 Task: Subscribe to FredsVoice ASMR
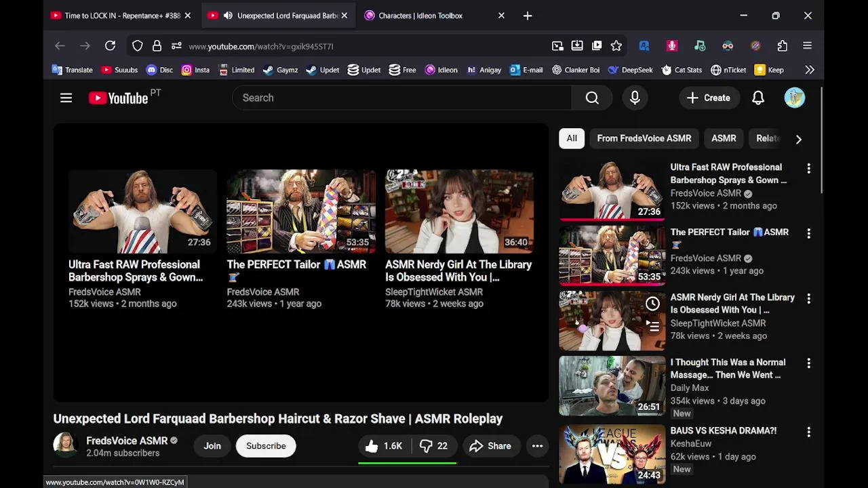coord(266,446)
